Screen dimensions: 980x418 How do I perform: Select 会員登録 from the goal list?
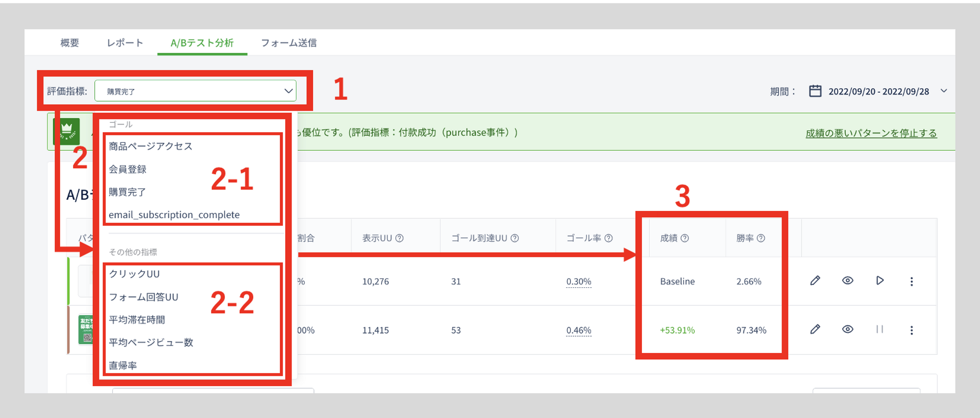tap(127, 169)
